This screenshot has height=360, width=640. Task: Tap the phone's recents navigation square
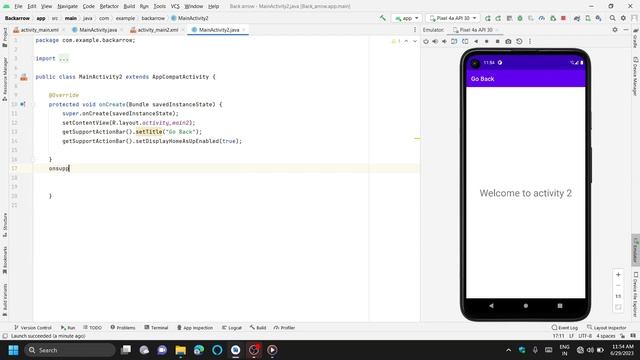(560, 306)
